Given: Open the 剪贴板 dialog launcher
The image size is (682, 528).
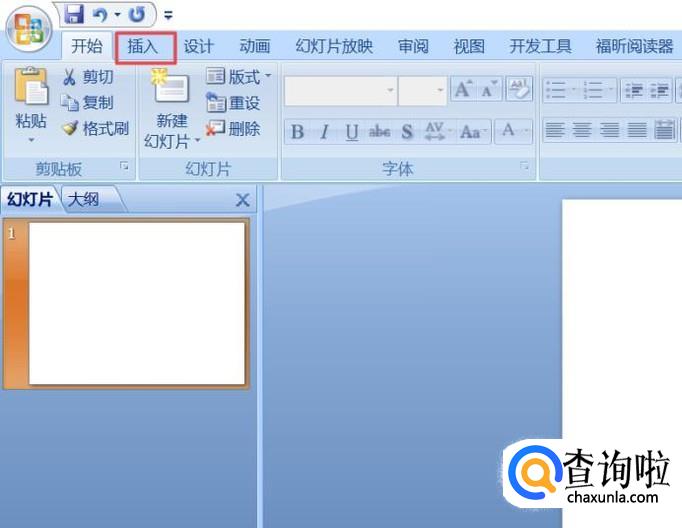Looking at the screenshot, I should tap(124, 166).
